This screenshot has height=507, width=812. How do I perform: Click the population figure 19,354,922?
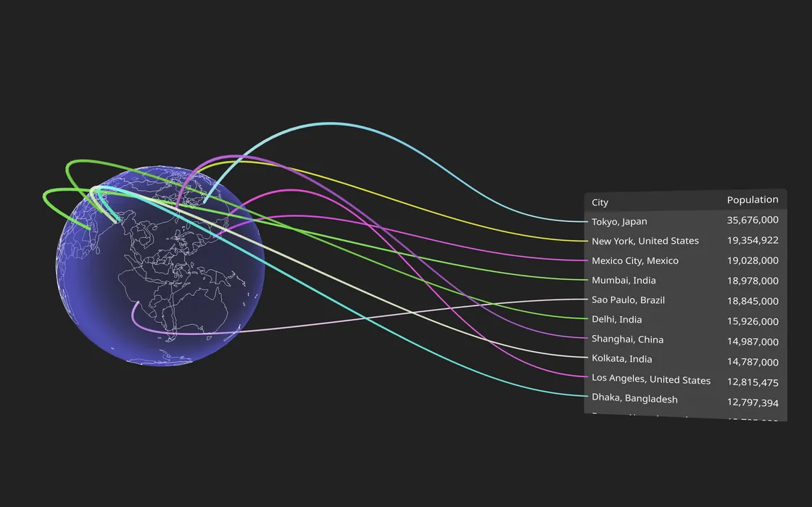click(x=753, y=239)
